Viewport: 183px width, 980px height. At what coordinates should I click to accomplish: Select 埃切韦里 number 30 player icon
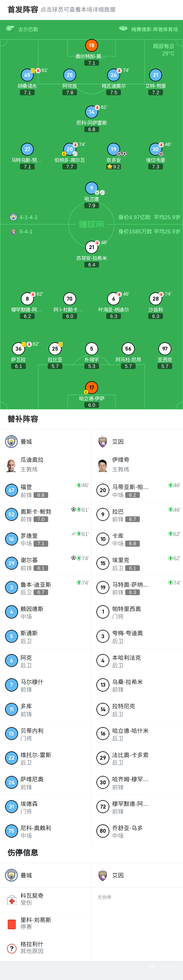pos(156,149)
